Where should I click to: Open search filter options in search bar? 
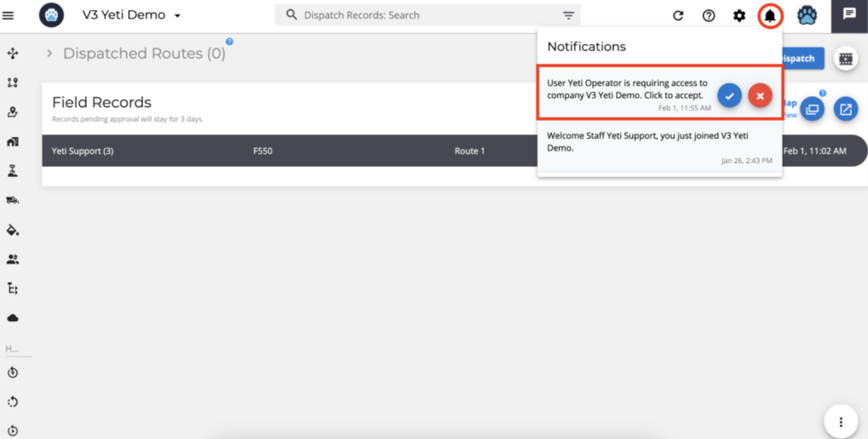point(569,16)
